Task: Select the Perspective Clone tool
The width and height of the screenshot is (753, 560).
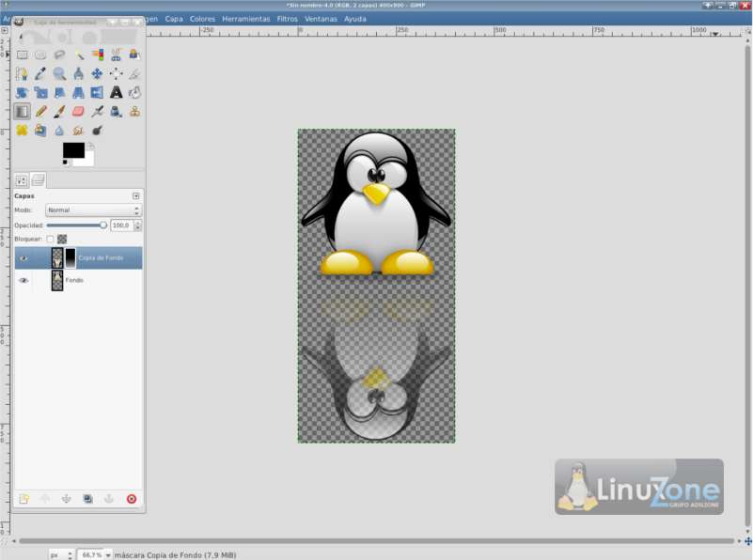Action: click(40, 130)
